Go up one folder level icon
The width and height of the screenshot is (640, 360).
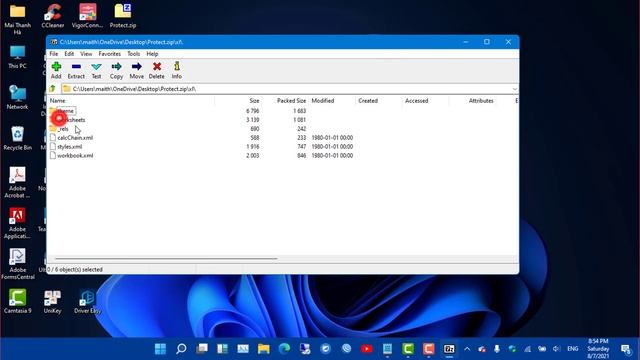[52, 89]
